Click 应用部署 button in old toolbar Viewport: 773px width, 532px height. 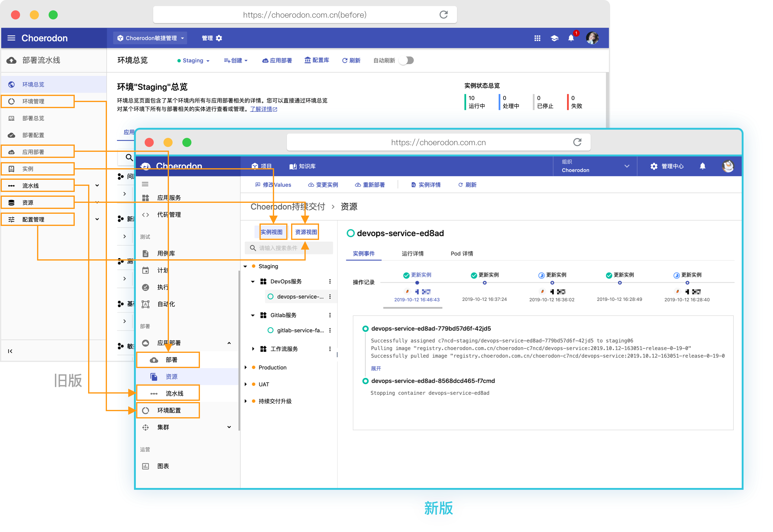click(x=277, y=60)
